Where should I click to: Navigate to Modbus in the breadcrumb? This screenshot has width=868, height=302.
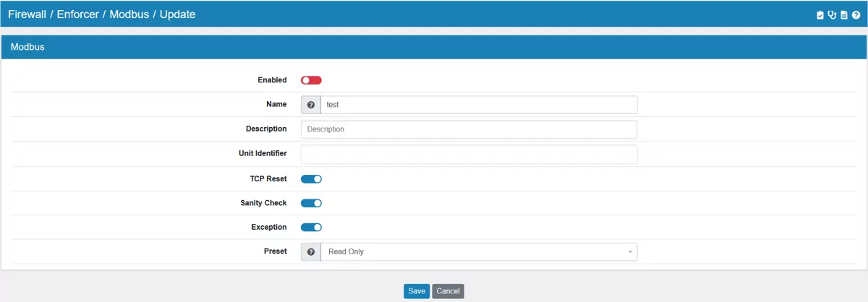(x=129, y=14)
